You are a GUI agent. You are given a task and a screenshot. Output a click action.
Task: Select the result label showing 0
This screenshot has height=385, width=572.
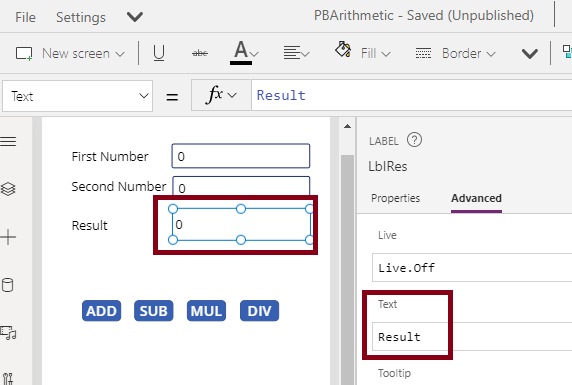(x=241, y=224)
